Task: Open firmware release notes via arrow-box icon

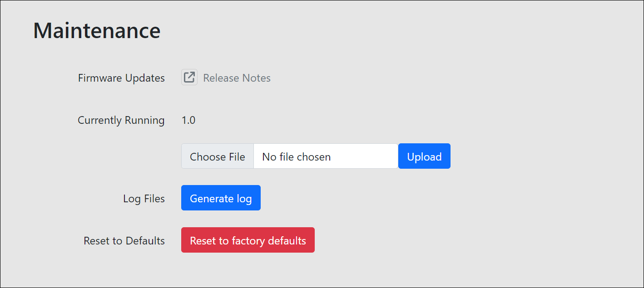Action: coord(189,78)
